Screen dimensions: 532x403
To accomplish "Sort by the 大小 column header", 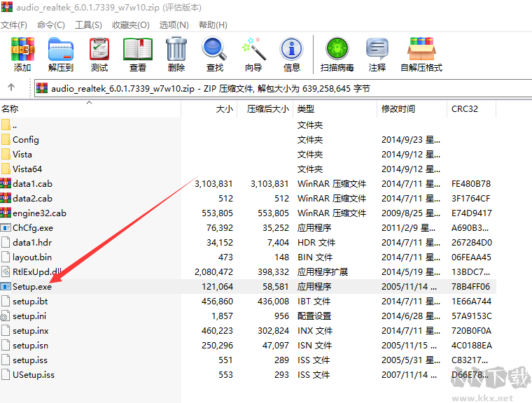I will coord(209,109).
